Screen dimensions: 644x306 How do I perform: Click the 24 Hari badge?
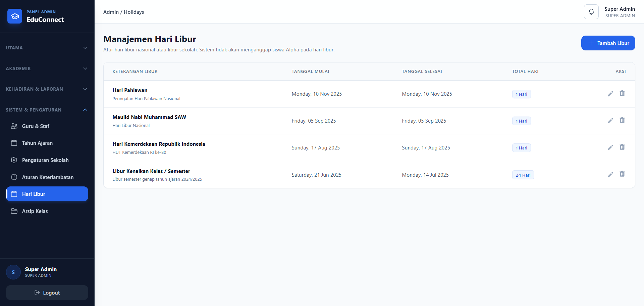(x=523, y=175)
